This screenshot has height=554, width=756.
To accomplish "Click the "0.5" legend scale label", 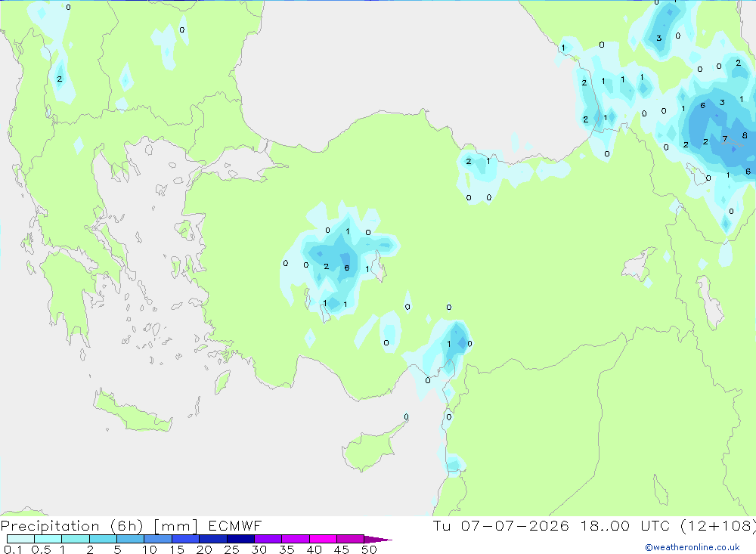I will (41, 549).
